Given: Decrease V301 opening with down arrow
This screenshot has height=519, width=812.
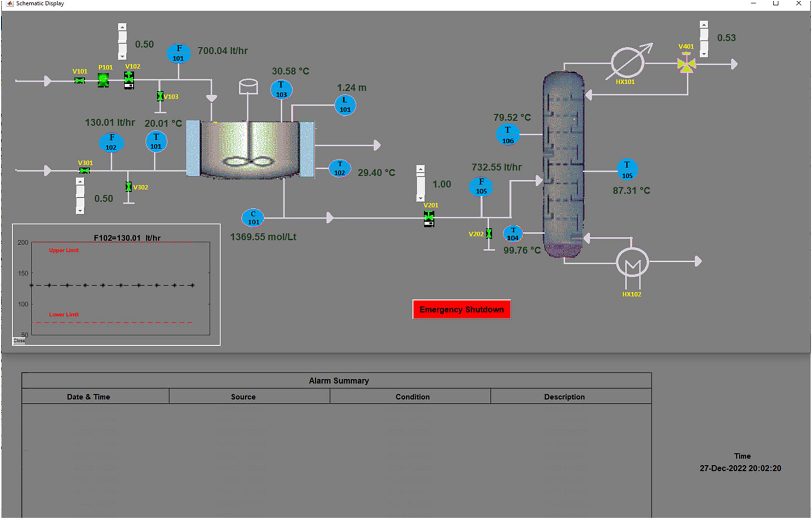Looking at the screenshot, I should pos(80,210).
